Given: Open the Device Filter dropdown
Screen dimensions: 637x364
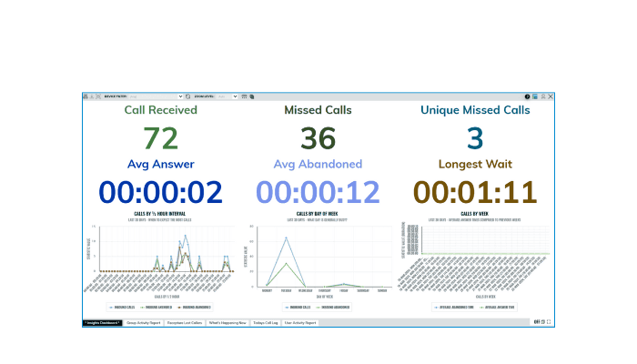Looking at the screenshot, I should 156,96.
